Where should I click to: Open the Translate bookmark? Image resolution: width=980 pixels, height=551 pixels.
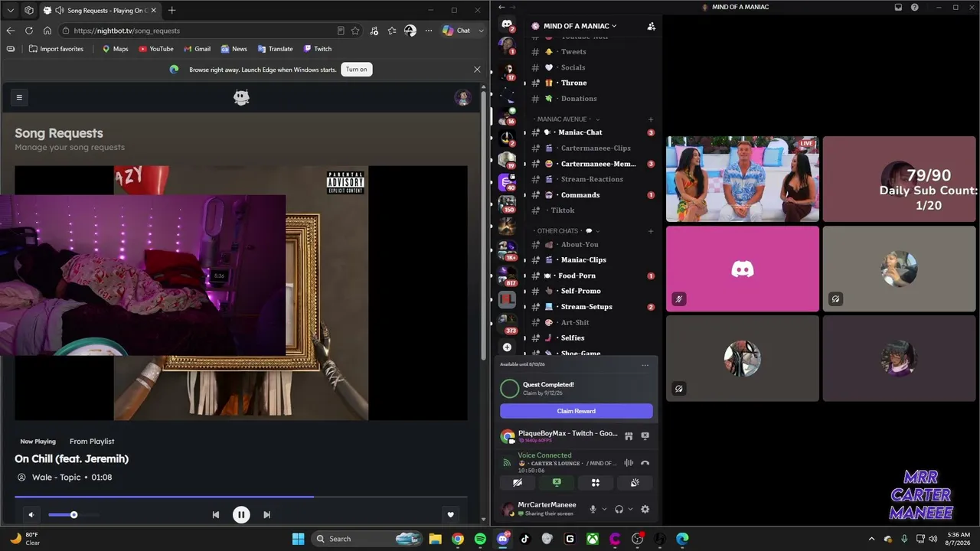pos(275,49)
